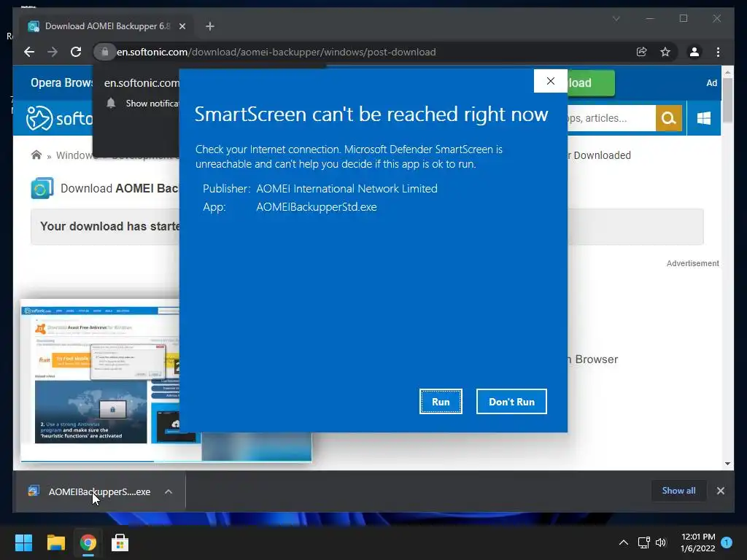This screenshot has height=560, width=747.
Task: Open File Explorer from taskbar
Action: 55,542
